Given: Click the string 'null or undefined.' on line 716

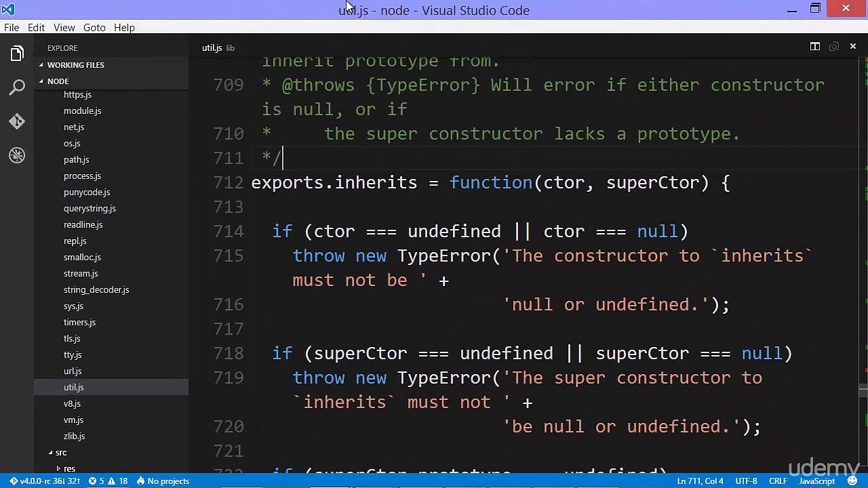Looking at the screenshot, I should point(606,305).
